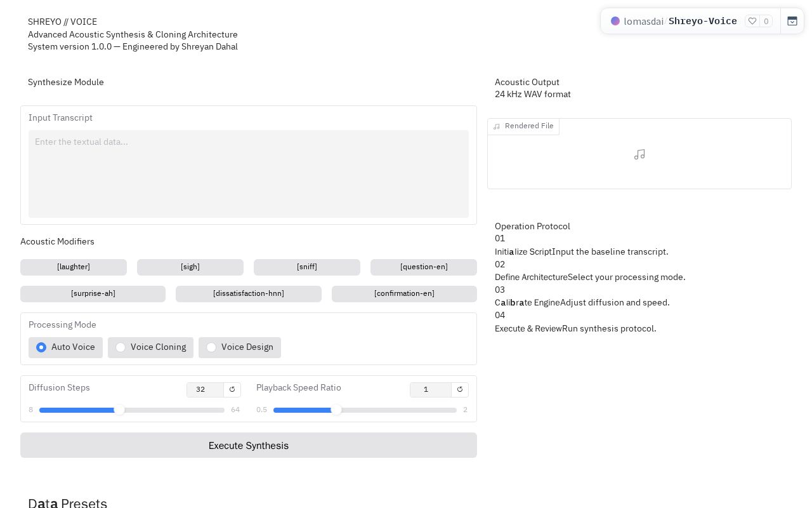
Task: Select the Auto Voice radio option
Action: 65,347
